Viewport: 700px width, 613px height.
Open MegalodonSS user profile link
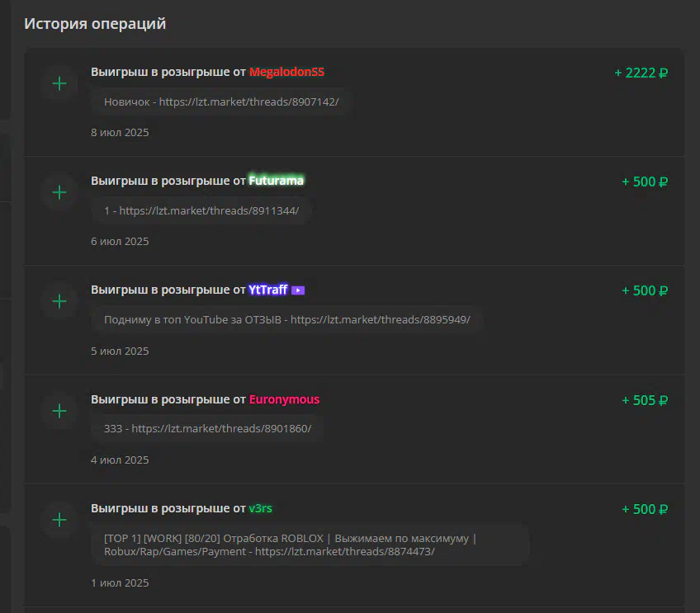pyautogui.click(x=286, y=73)
